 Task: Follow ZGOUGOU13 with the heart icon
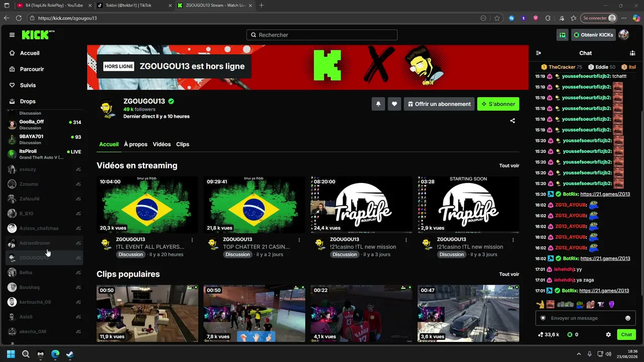394,104
